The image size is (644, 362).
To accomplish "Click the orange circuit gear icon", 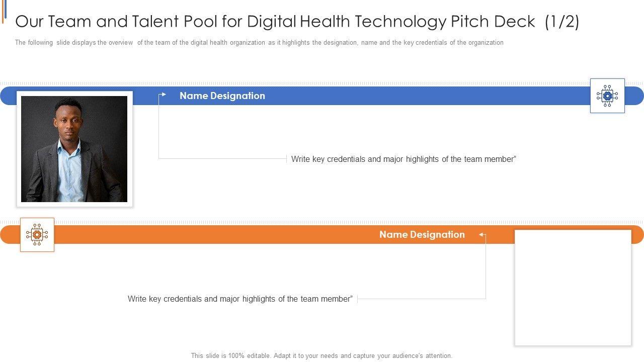I will [x=37, y=234].
